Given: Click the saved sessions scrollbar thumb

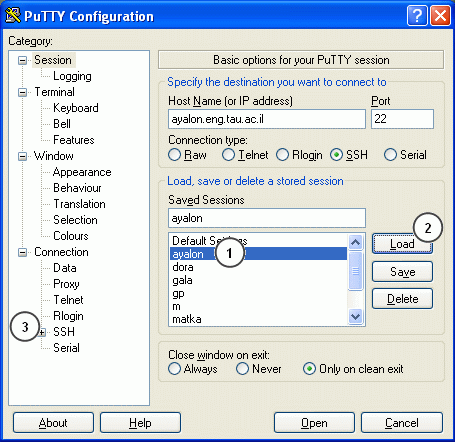Looking at the screenshot, I should [355, 271].
